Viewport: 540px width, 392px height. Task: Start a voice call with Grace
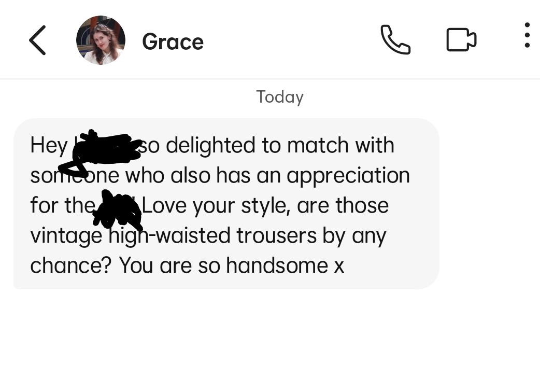tap(395, 39)
